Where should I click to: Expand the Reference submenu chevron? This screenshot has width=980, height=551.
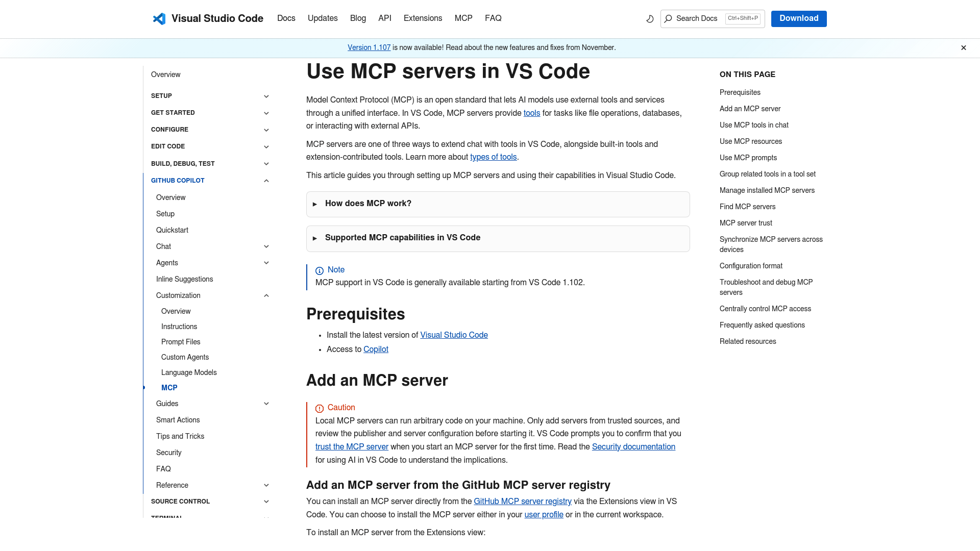click(x=266, y=485)
